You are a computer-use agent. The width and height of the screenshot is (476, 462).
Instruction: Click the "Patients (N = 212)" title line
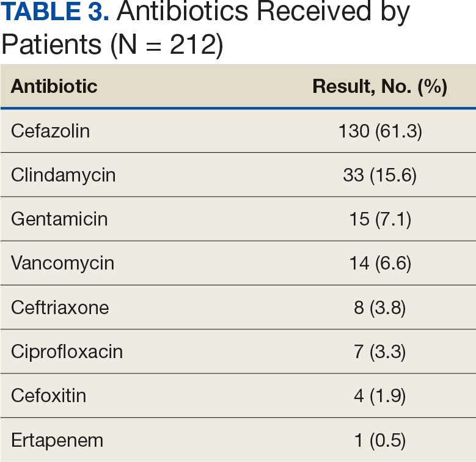point(112,45)
